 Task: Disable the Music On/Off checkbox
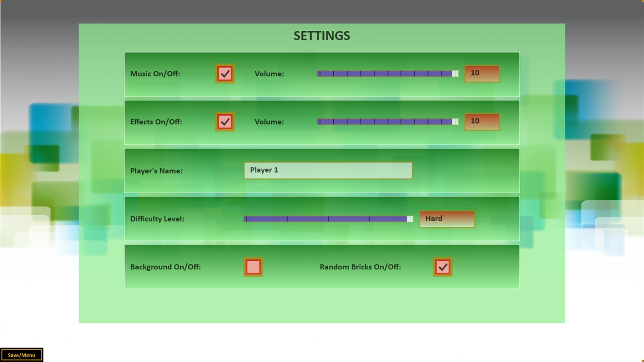(x=224, y=73)
